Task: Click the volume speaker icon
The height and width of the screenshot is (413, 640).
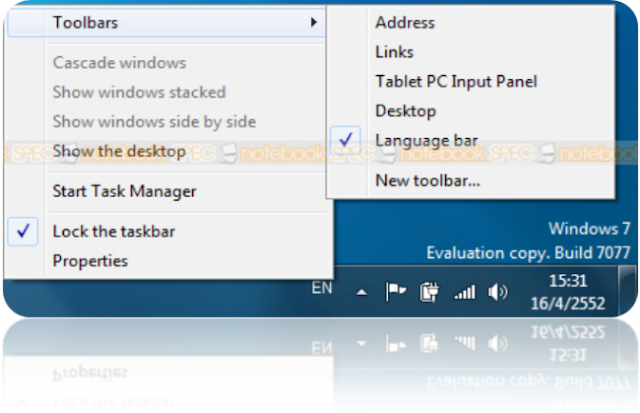Action: click(x=498, y=292)
